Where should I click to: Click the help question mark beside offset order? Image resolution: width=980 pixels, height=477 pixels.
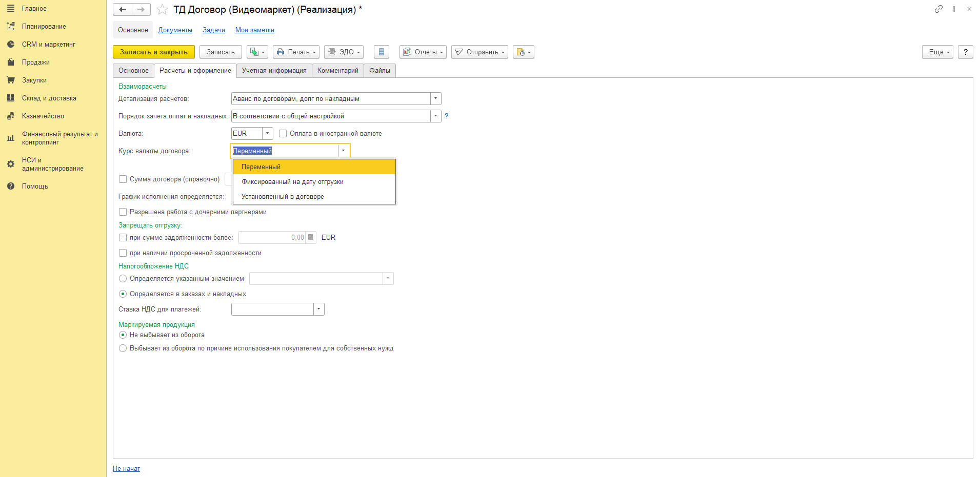pos(446,116)
